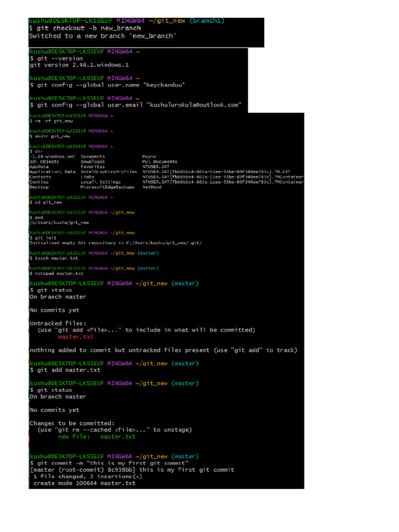The height and width of the screenshot is (532, 399).
Task: Select the '1 file changed, 2 insertions(+)' line
Action: pyautogui.click(x=87, y=476)
